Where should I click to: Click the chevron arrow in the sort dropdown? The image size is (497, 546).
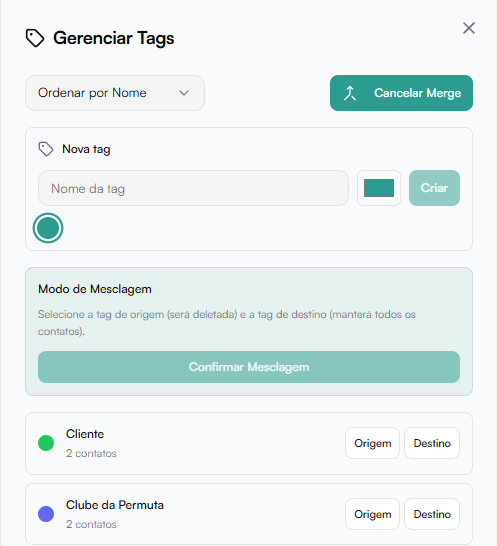184,93
